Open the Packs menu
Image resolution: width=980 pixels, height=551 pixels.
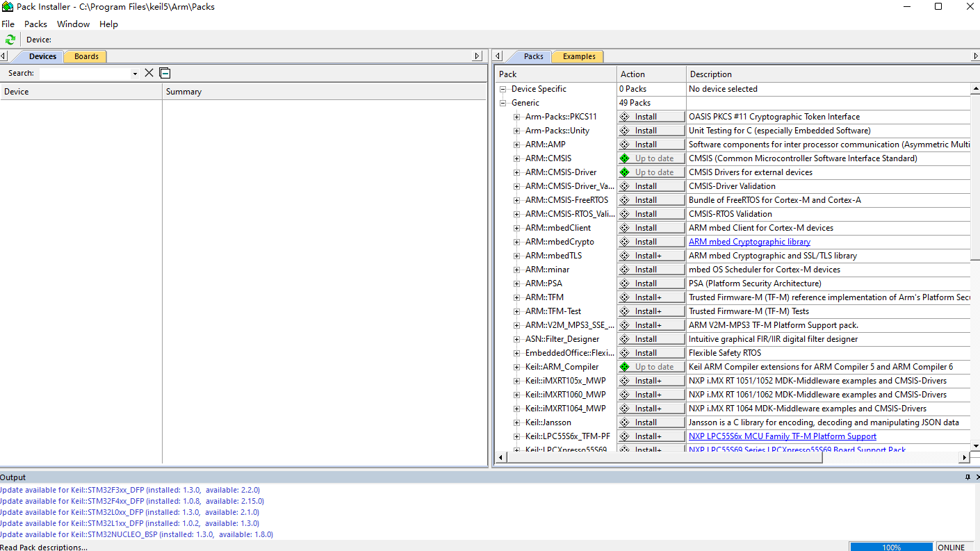point(35,24)
